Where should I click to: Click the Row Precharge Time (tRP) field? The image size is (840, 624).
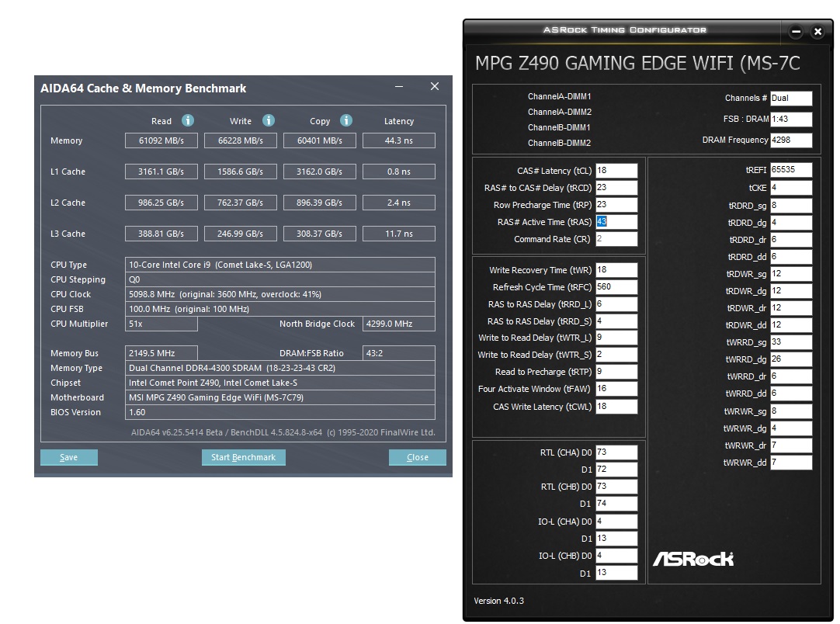616,205
